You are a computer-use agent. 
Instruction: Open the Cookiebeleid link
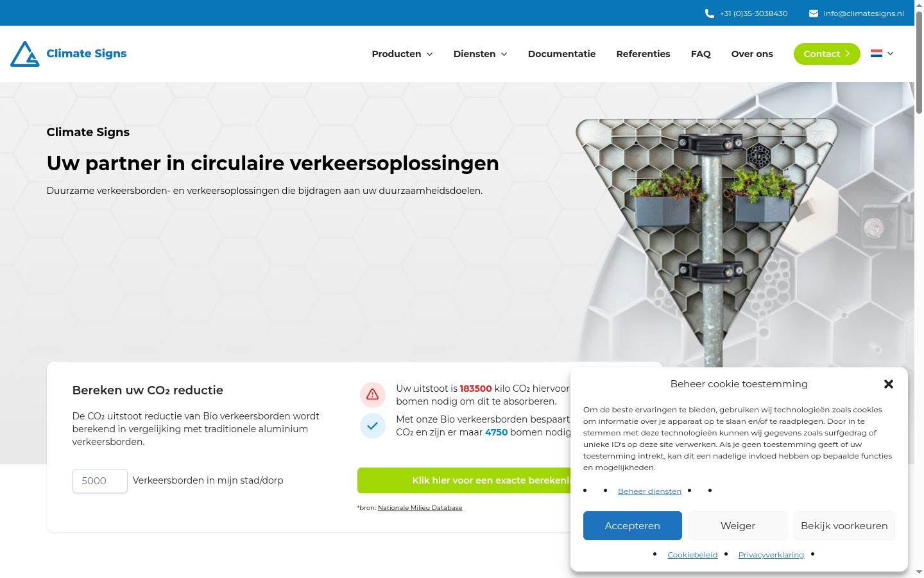[x=692, y=555]
